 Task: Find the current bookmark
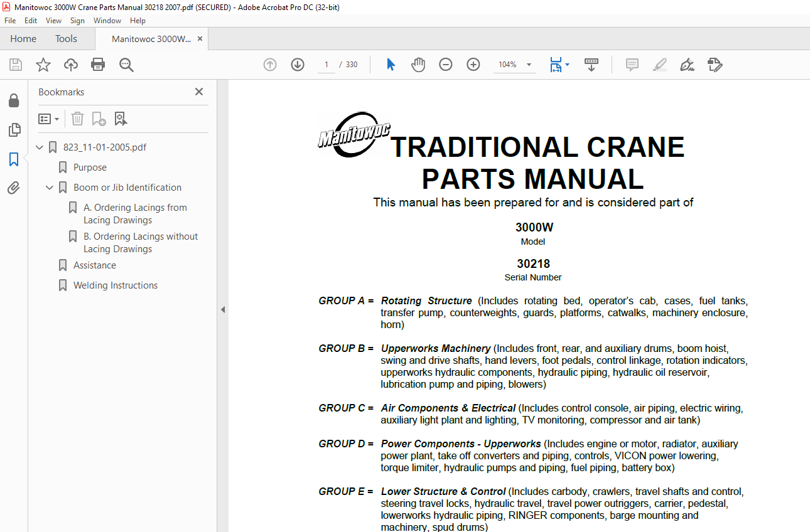point(121,119)
